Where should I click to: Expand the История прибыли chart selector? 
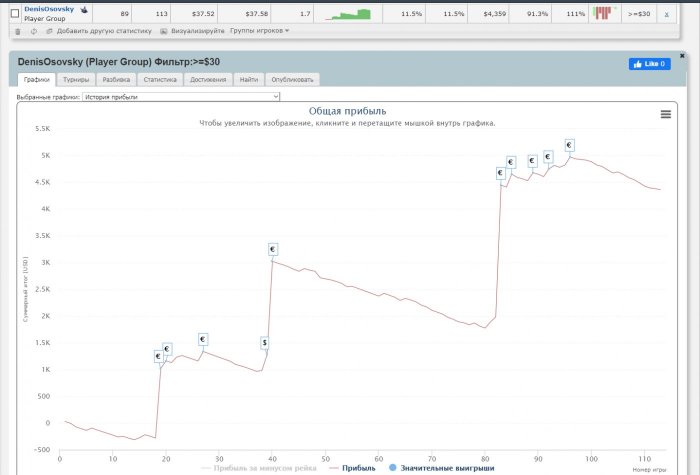coord(181,96)
